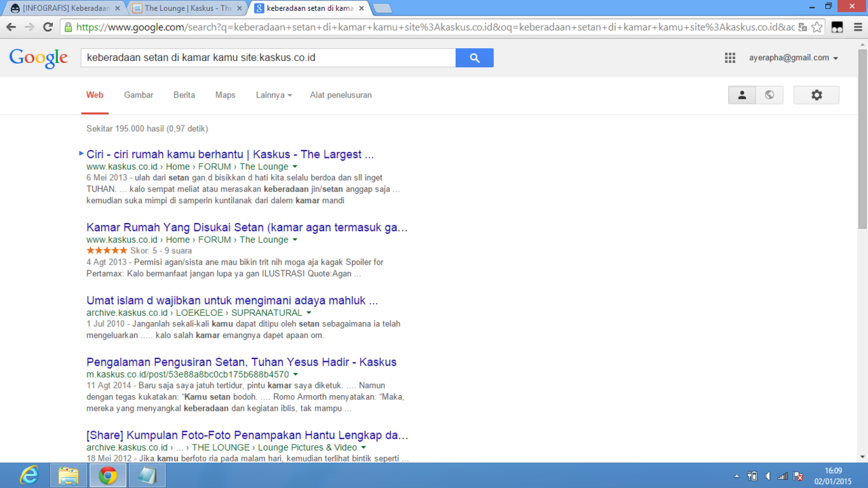Open the extension icon beside the Chrome menu

pos(837,27)
